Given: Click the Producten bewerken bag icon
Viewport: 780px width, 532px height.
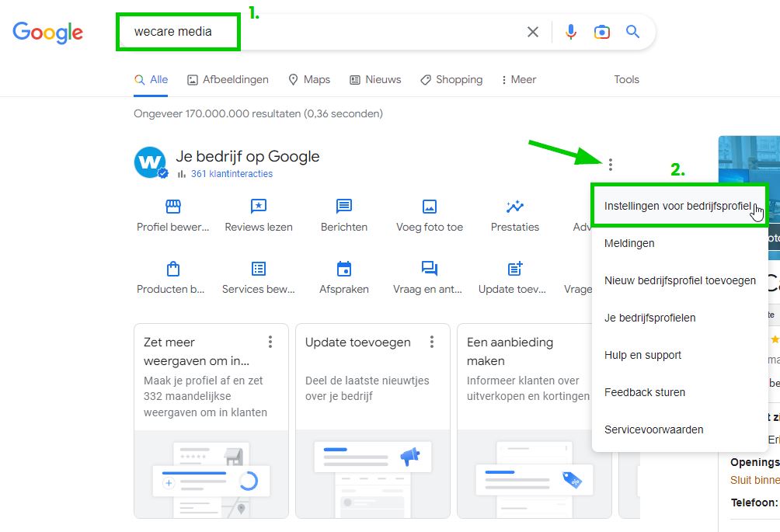Looking at the screenshot, I should (x=173, y=269).
